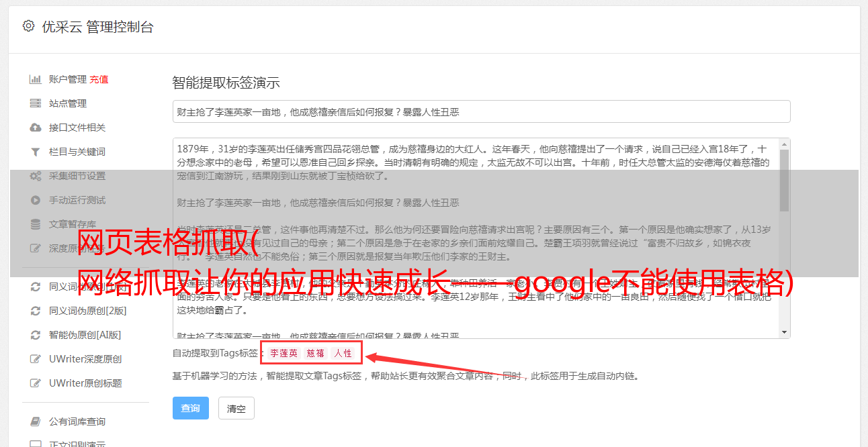
Task: Click the refresh icon next to 智能伪原创[AI版]
Action: tap(35, 335)
